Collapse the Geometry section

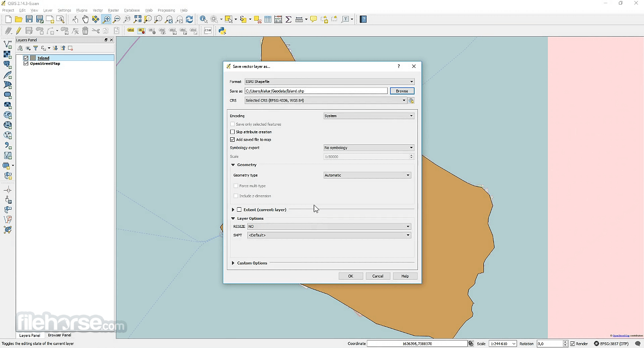pyautogui.click(x=233, y=165)
